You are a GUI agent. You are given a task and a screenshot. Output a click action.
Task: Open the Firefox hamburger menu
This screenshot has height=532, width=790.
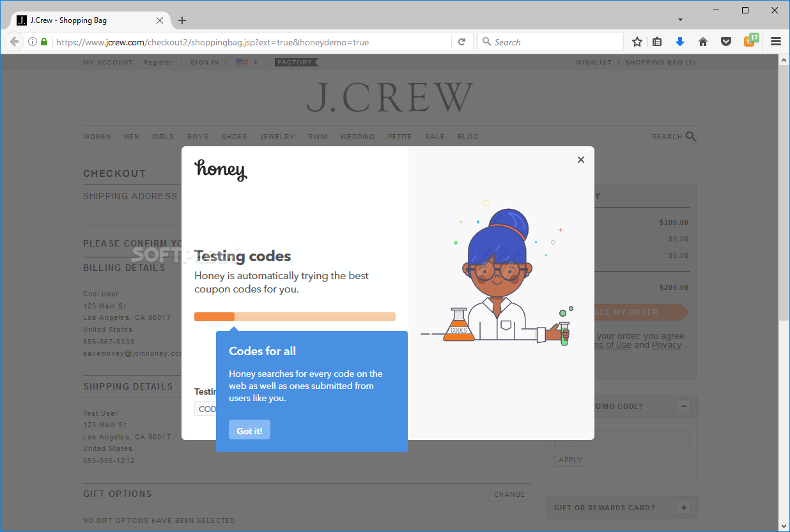[x=776, y=42]
